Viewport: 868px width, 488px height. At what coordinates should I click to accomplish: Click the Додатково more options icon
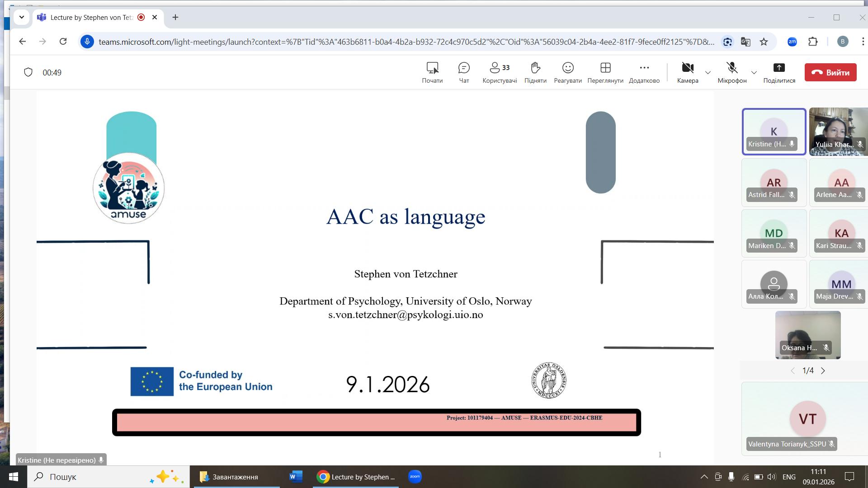(x=644, y=68)
